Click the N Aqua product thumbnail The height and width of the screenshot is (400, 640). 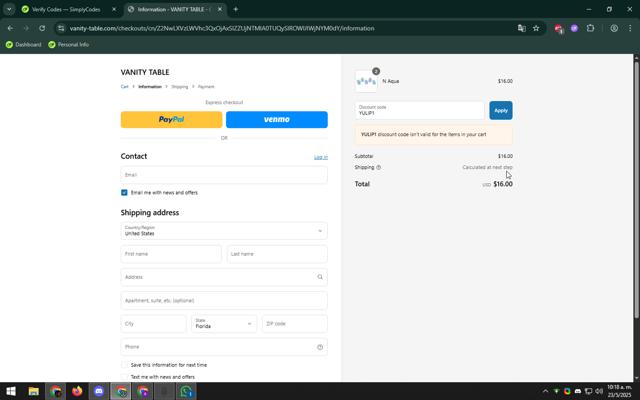click(x=366, y=81)
